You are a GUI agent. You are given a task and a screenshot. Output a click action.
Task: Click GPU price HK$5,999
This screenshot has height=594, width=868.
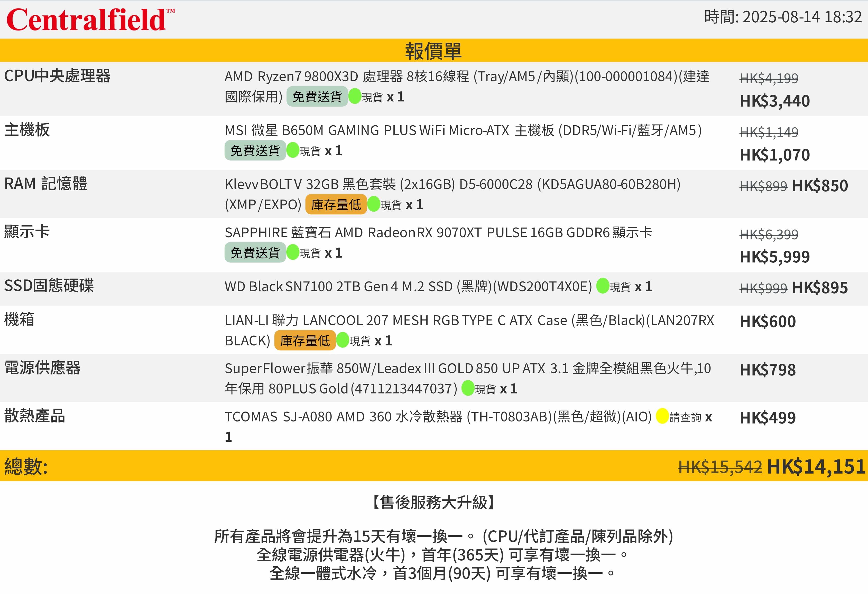[x=775, y=257]
